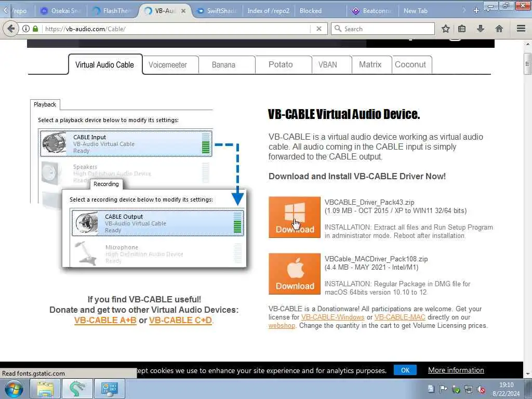532x399 pixels.
Task: Click the Action Center flag tray icon
Action: click(444, 390)
